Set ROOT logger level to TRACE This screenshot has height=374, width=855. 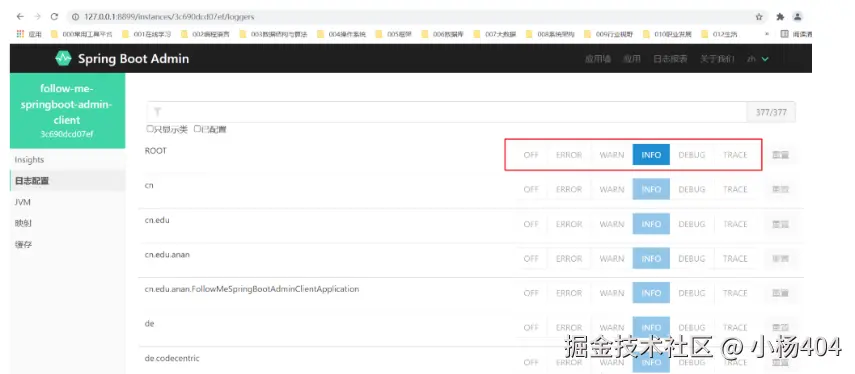click(x=734, y=155)
